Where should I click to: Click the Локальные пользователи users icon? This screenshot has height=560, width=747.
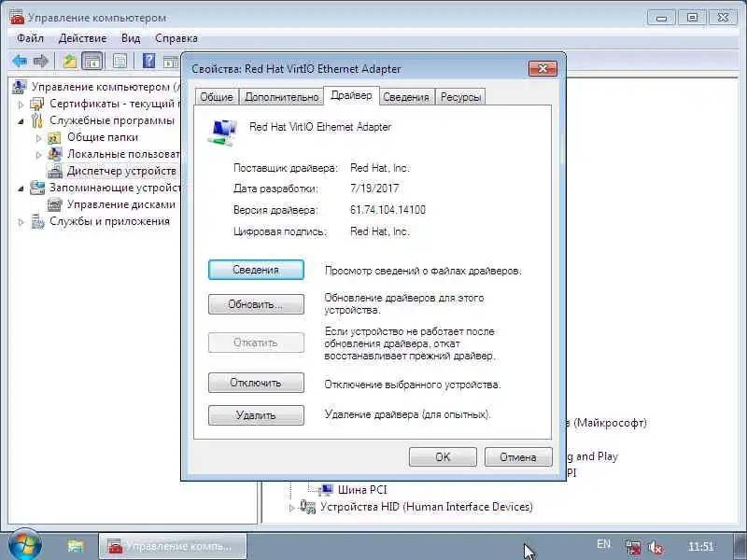[x=55, y=154]
